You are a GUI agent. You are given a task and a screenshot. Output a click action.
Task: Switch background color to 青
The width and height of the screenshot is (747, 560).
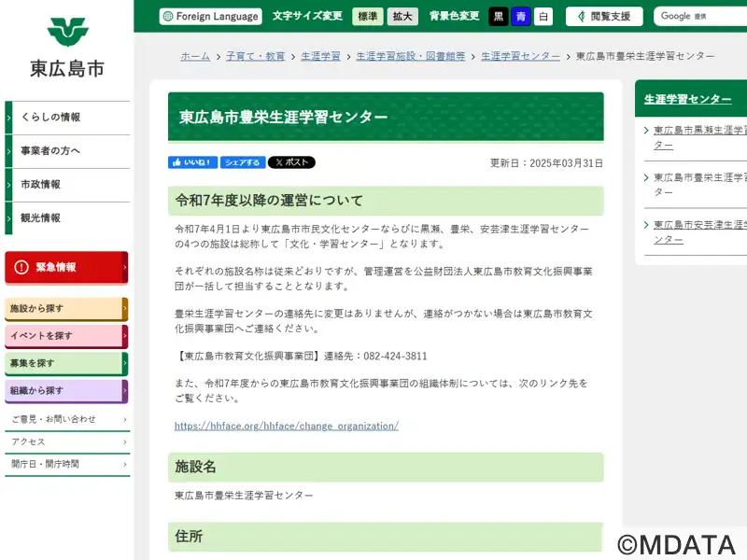coord(521,17)
